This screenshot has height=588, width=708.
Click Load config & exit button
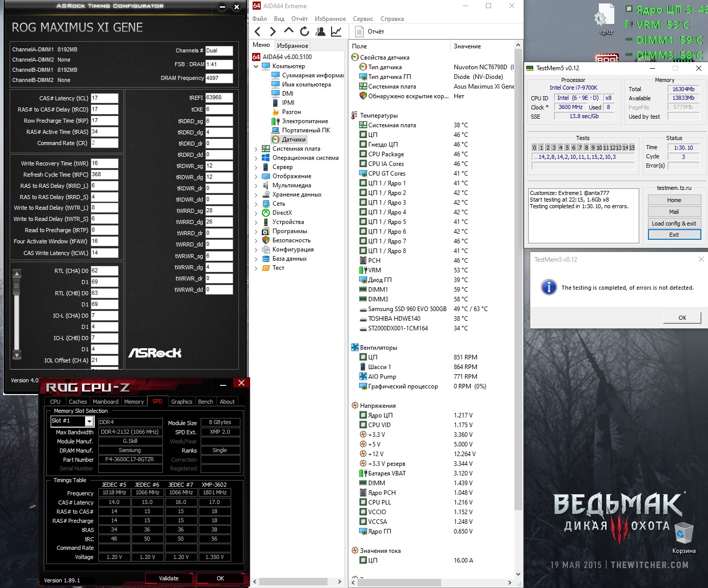(x=674, y=223)
